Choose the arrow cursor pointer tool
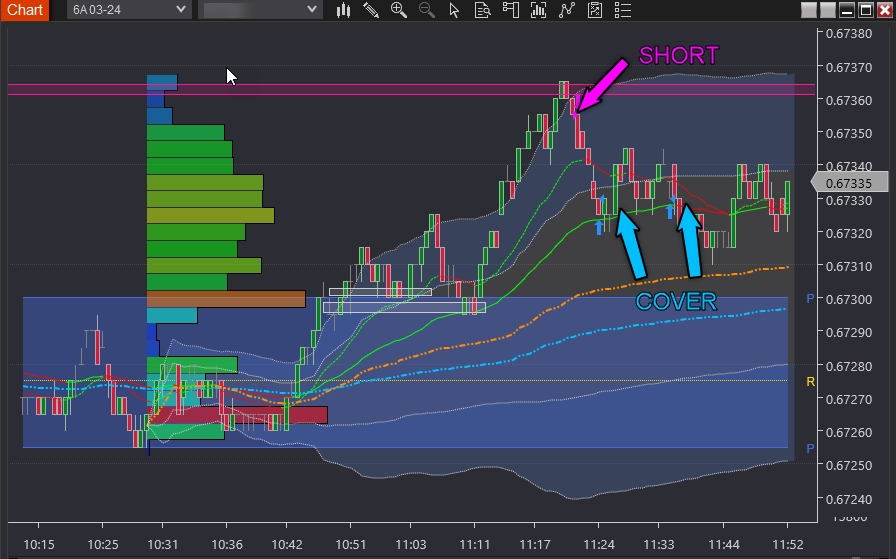This screenshot has height=559, width=896. (455, 10)
